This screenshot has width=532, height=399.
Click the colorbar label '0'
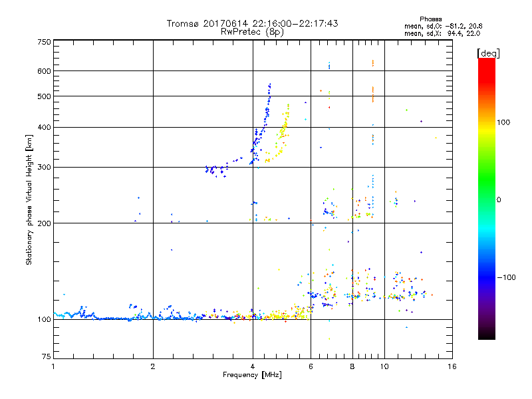point(499,199)
